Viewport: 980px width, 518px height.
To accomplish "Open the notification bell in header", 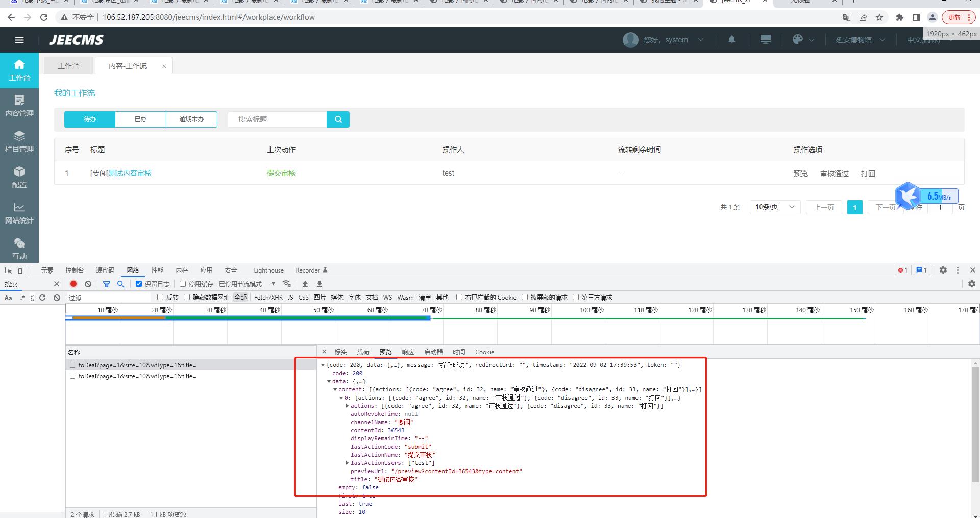I will (x=731, y=40).
